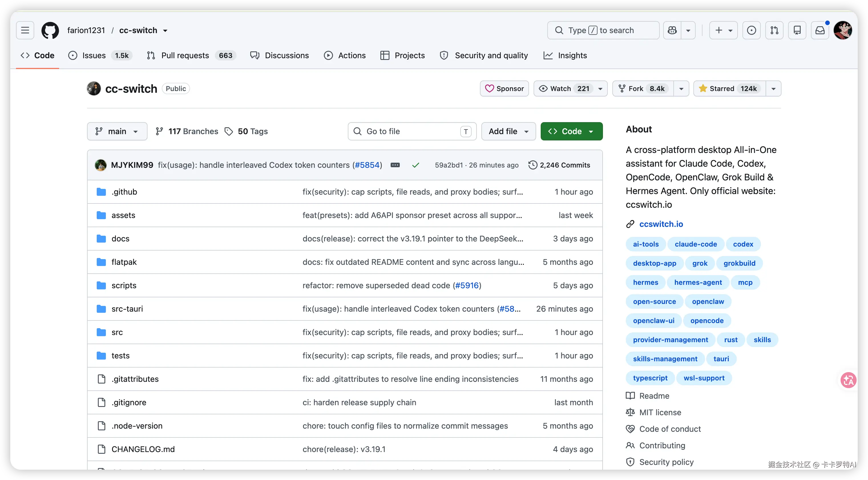Switch to the Projects tab
This screenshot has width=868, height=480.
[x=402, y=55]
